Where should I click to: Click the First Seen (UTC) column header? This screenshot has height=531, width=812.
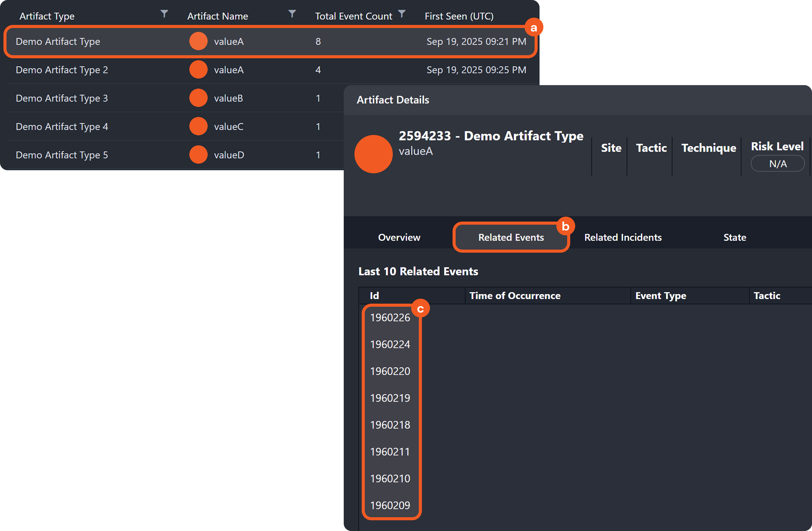pos(459,16)
